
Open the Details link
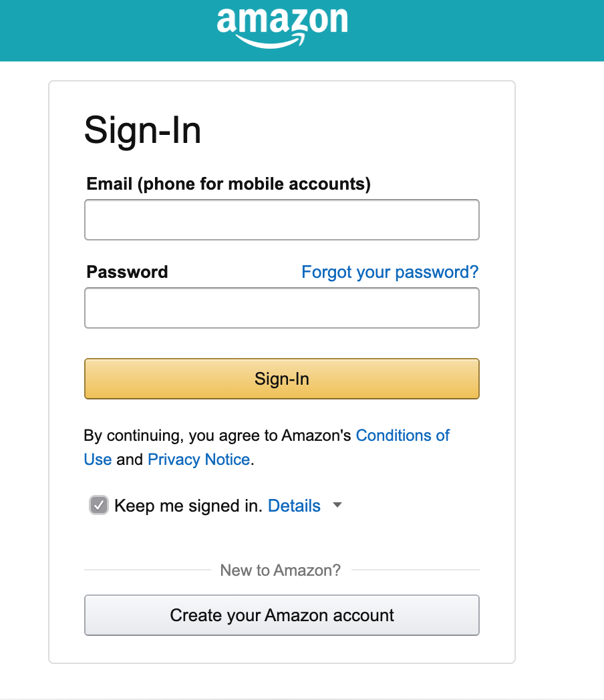pos(294,506)
